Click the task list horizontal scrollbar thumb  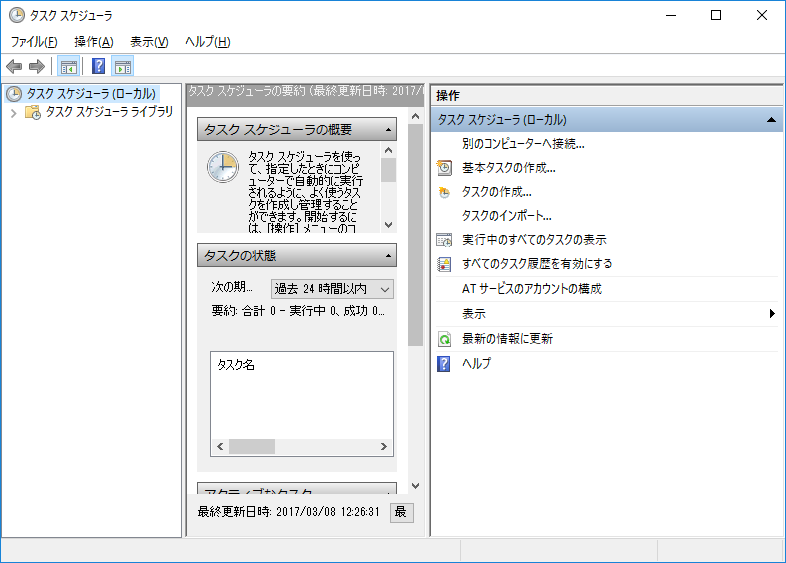click(252, 447)
